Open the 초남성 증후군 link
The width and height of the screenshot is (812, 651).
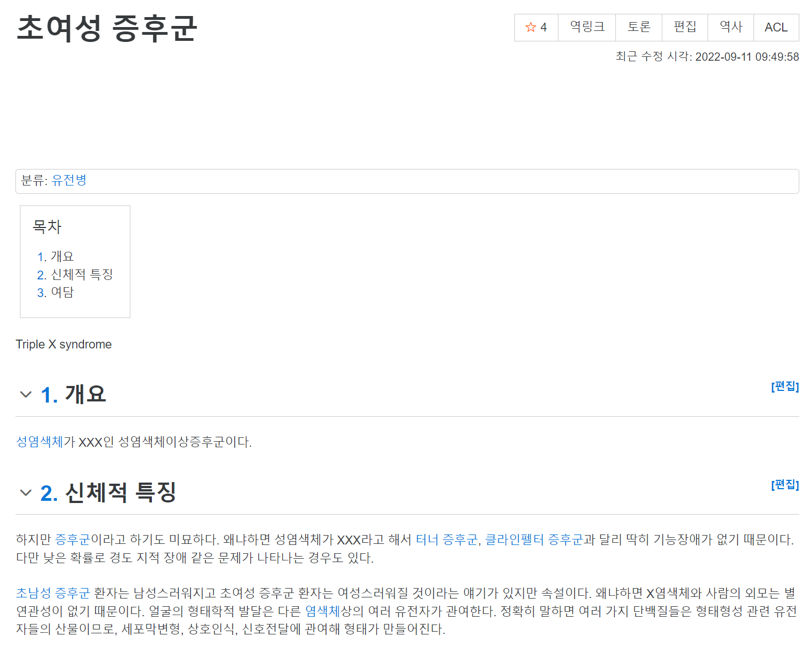(x=52, y=594)
